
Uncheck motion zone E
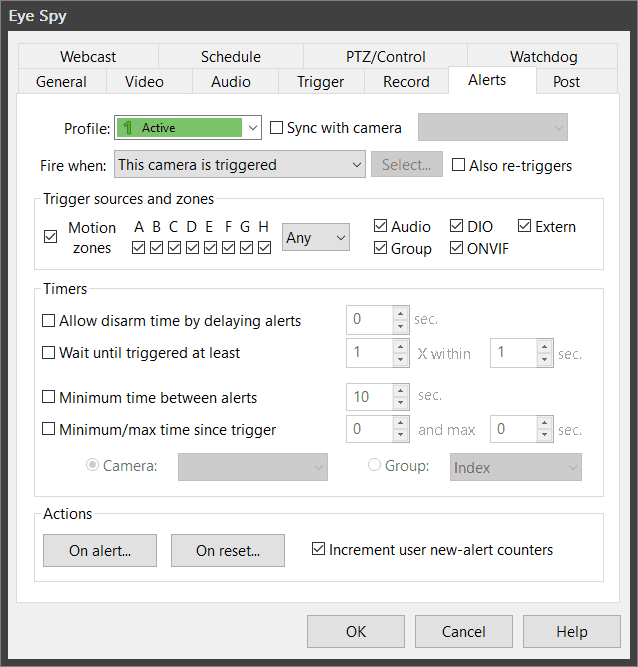coord(211,247)
